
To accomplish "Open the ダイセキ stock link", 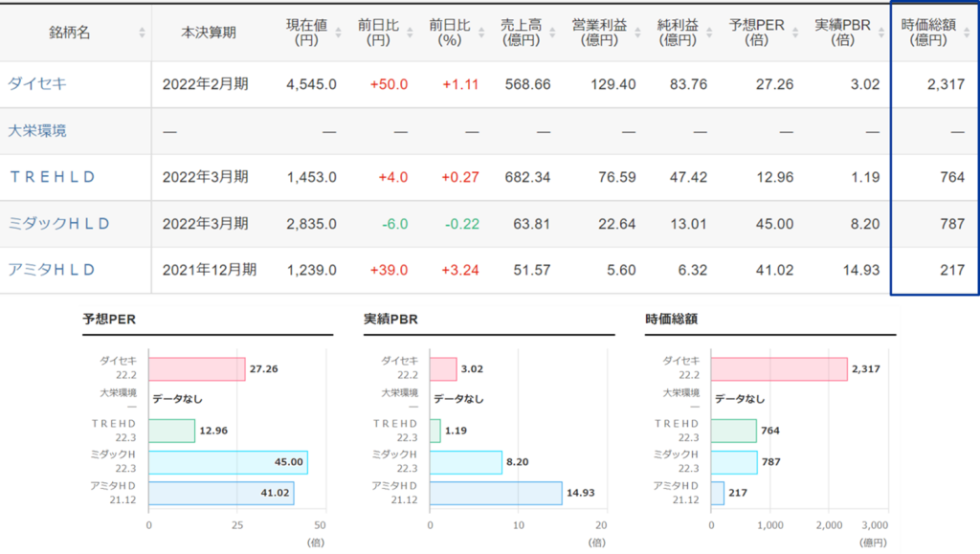I will (x=37, y=83).
